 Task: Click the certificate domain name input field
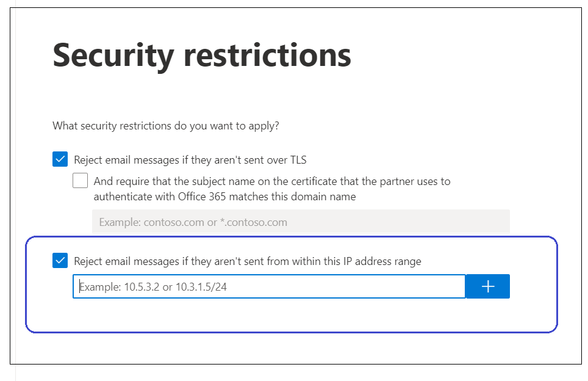coord(300,222)
